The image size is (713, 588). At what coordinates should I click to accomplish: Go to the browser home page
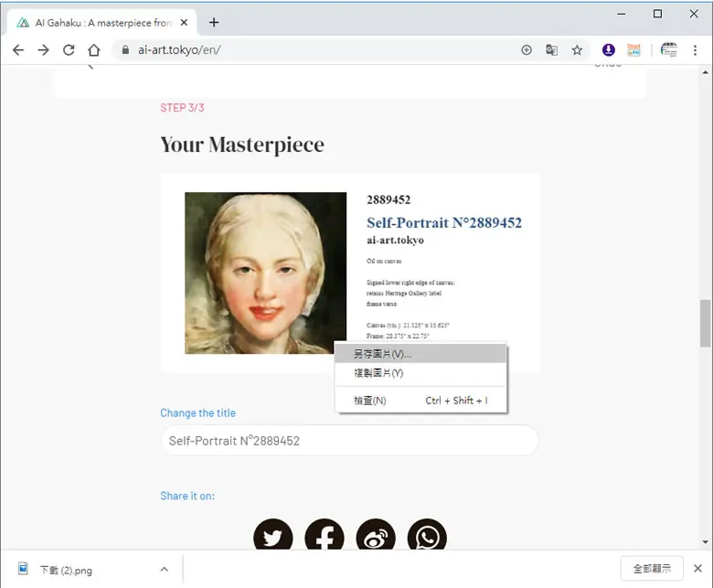(x=94, y=50)
